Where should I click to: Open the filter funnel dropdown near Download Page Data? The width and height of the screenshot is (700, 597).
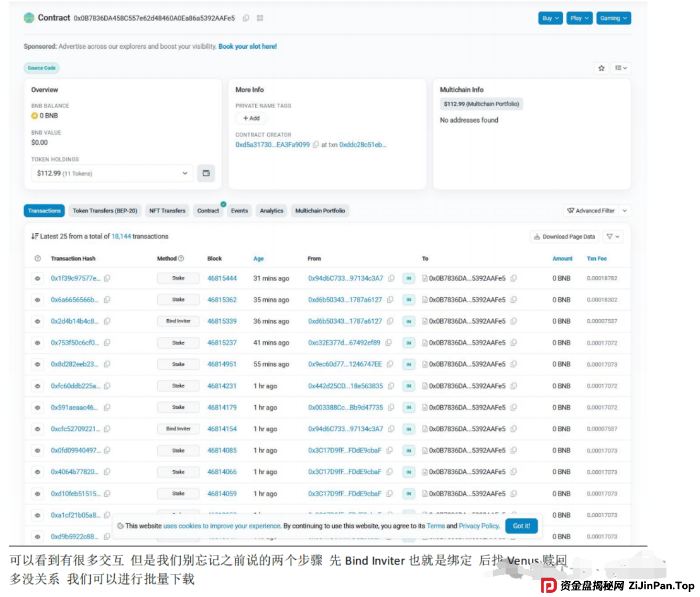(612, 236)
